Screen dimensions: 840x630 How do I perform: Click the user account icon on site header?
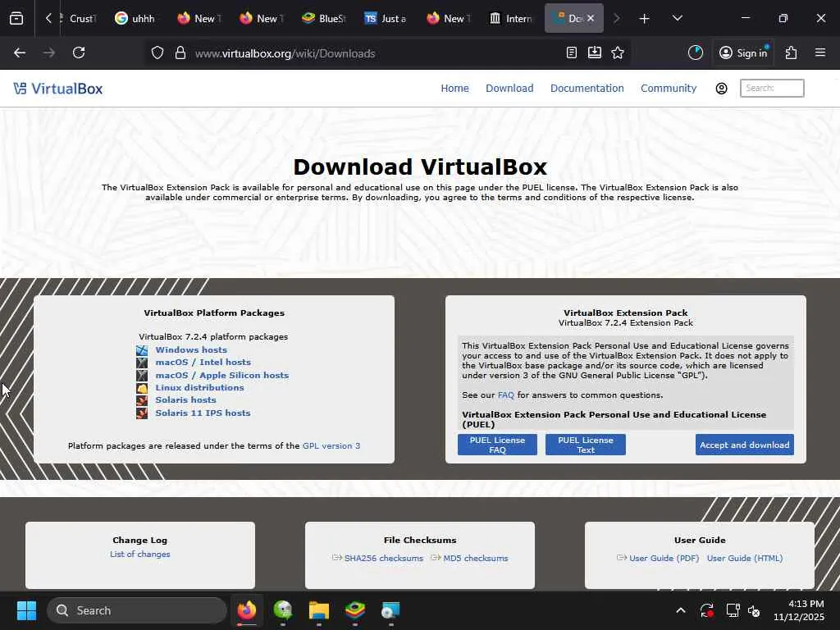click(x=722, y=89)
